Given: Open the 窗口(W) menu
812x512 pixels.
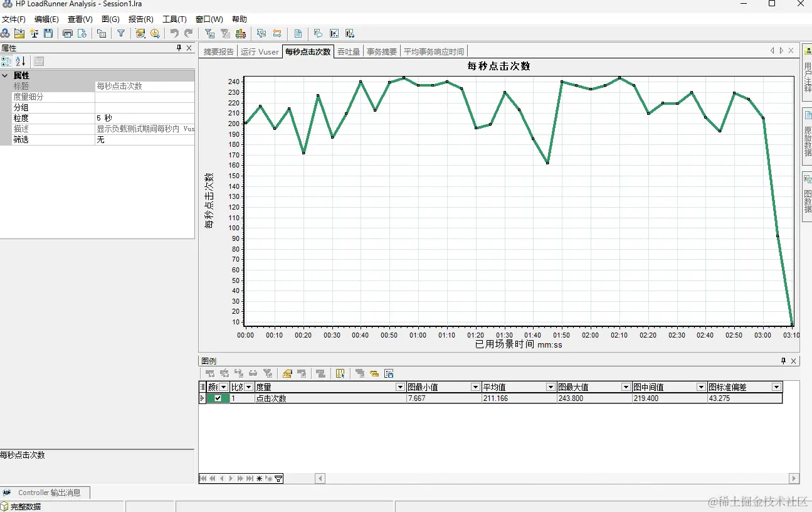Looking at the screenshot, I should [209, 19].
